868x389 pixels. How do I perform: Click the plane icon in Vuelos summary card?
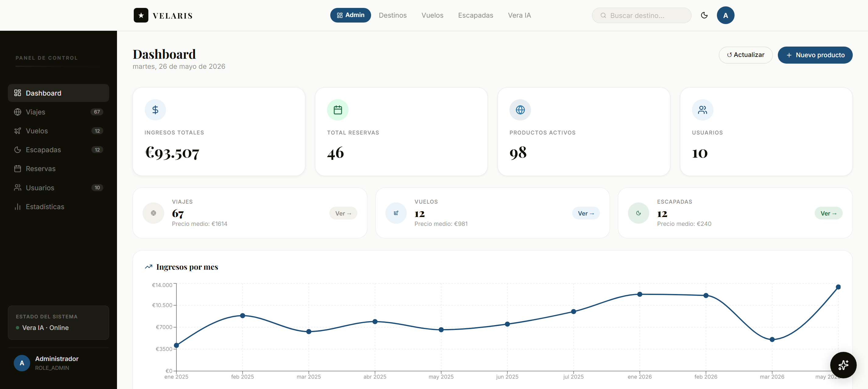tap(396, 213)
